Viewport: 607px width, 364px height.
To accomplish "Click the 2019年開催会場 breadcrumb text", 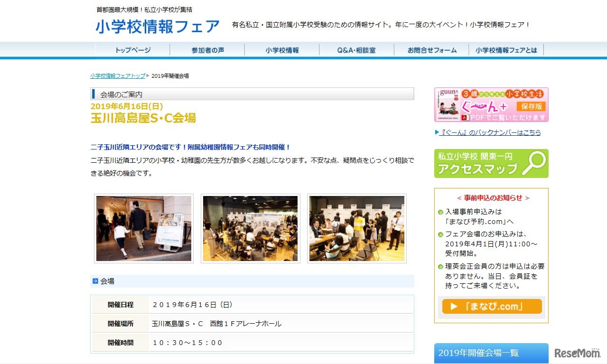I will (170, 76).
